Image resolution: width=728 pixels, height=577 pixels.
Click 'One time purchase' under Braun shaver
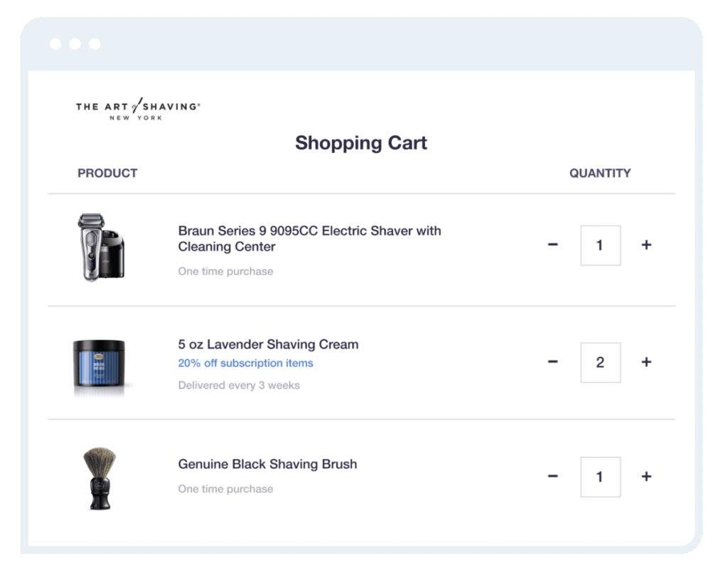225,271
